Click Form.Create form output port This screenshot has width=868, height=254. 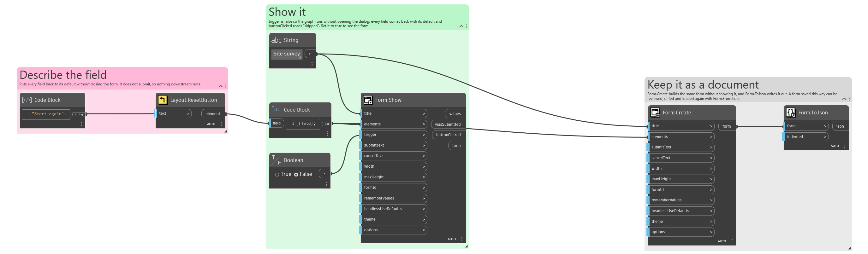[x=727, y=126]
